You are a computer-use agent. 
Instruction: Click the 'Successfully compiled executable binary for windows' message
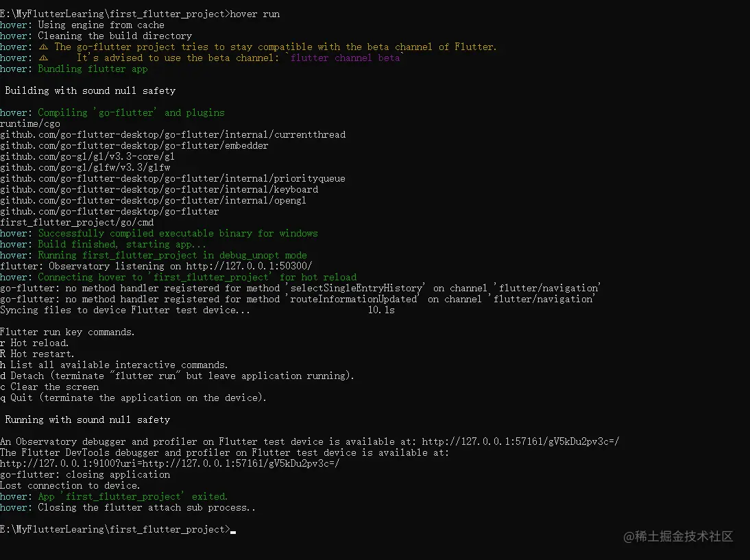pyautogui.click(x=178, y=234)
